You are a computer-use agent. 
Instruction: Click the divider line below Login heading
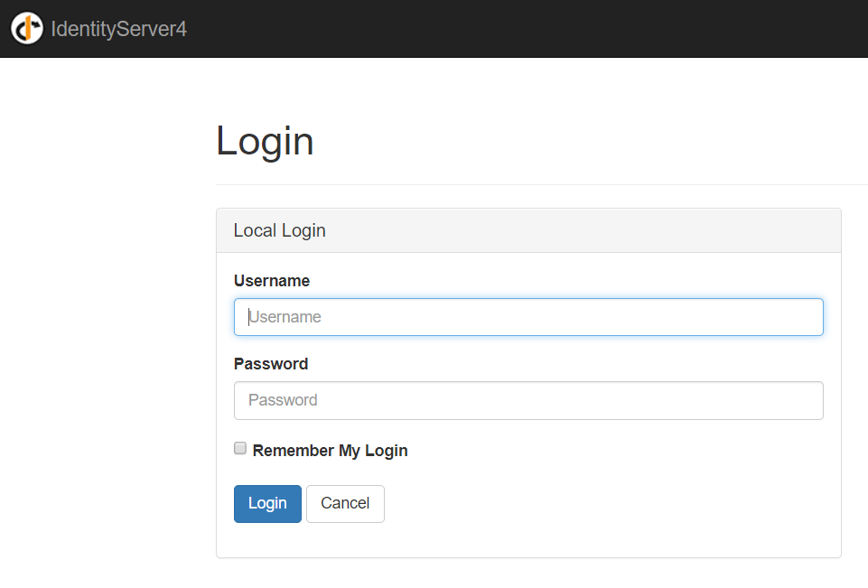(541, 184)
